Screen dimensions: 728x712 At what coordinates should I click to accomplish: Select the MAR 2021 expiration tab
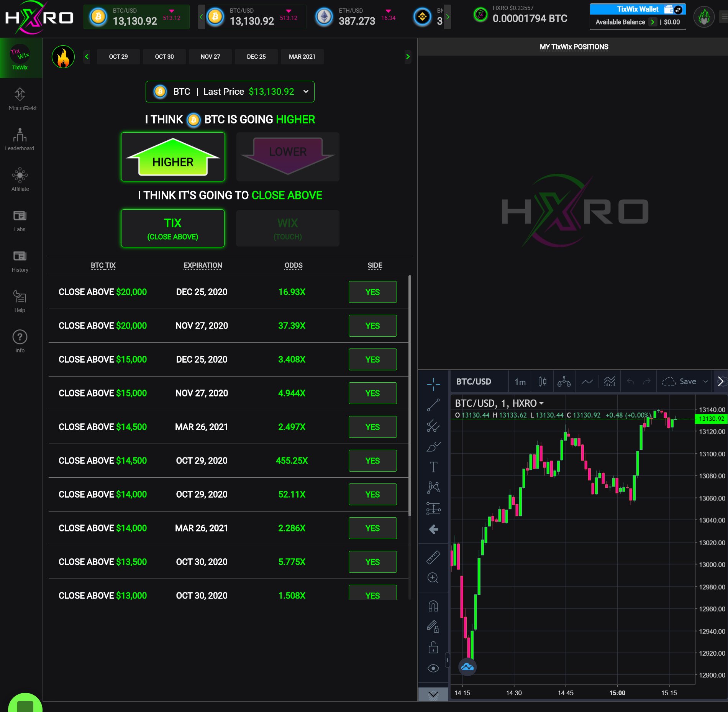point(302,57)
